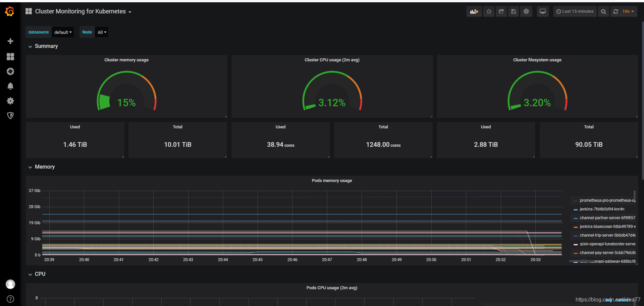Click the 20:46 time axis label
The width and height of the screenshot is (644, 306).
click(292, 260)
